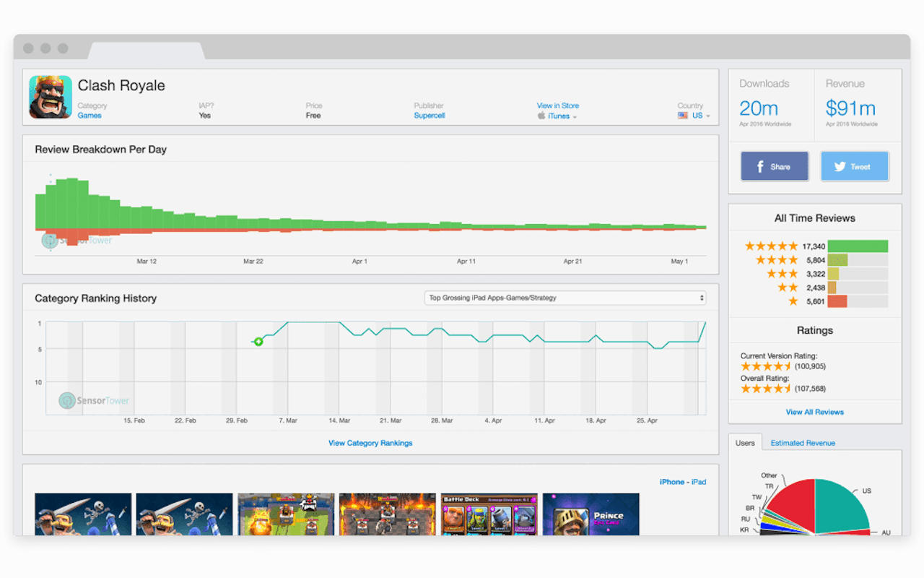
Task: Click the 3,322 three-star review count
Action: [x=816, y=274]
